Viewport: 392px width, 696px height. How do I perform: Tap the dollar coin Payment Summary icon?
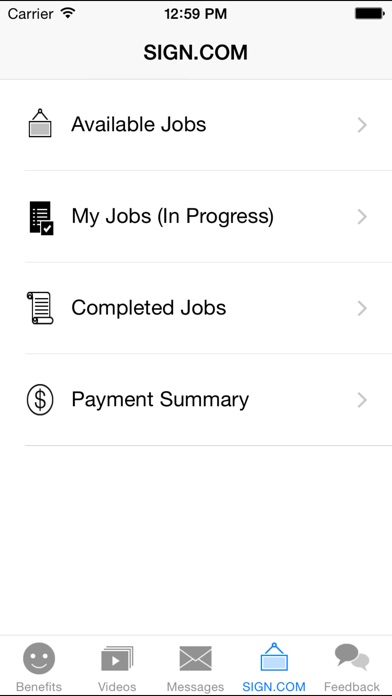[x=40, y=399]
